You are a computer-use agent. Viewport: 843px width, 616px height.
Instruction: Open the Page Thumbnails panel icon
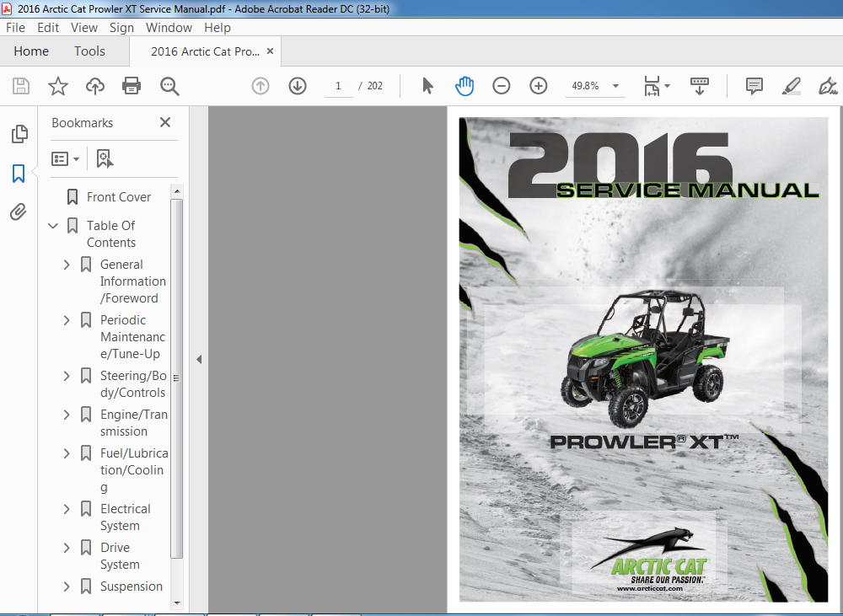(19, 134)
